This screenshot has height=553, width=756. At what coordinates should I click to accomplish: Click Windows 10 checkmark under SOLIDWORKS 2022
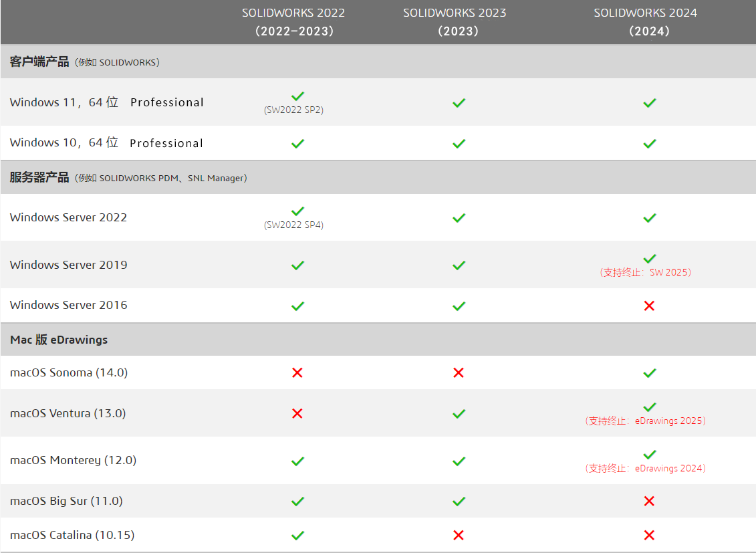point(297,143)
